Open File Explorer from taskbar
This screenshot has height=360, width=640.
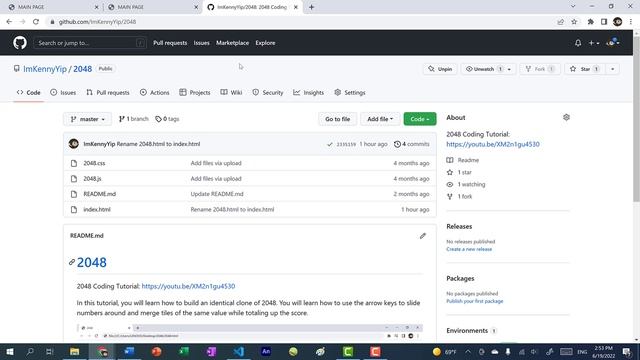[74, 351]
